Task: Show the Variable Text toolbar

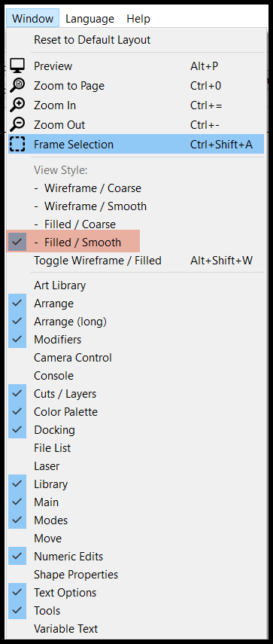Action: click(x=136, y=628)
